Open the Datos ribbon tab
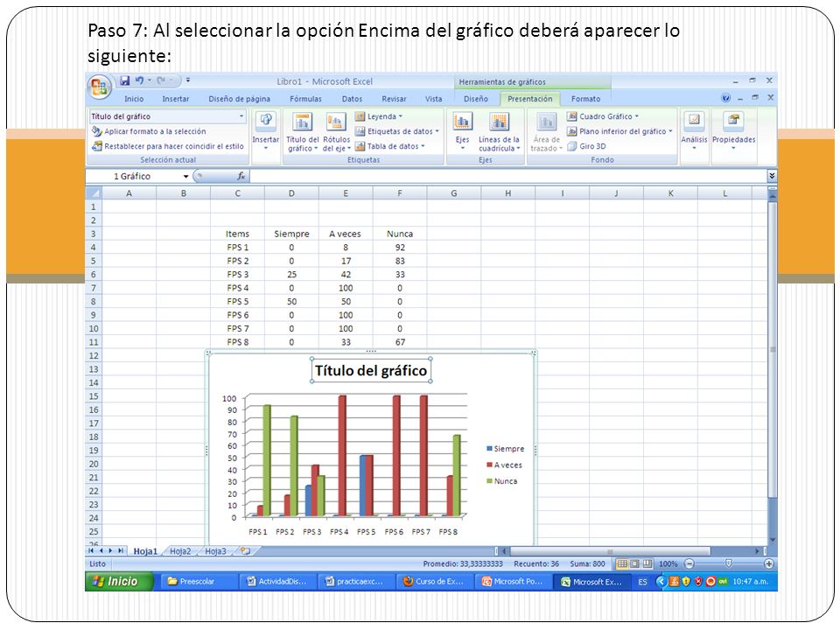Screen dimensions: 840x630 click(x=352, y=99)
